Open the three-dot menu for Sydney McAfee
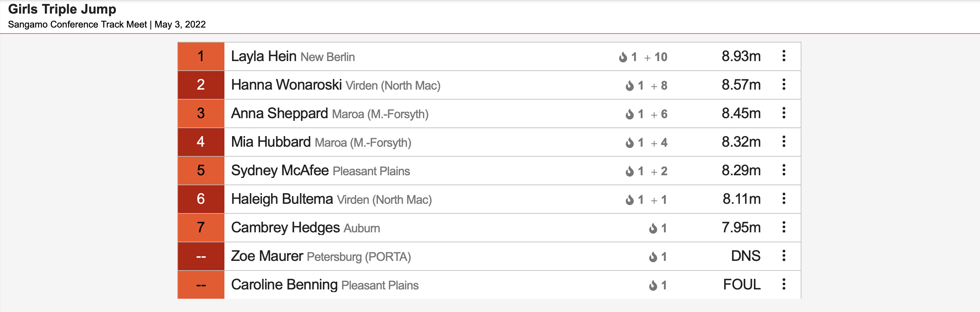This screenshot has height=312, width=980. (x=784, y=170)
